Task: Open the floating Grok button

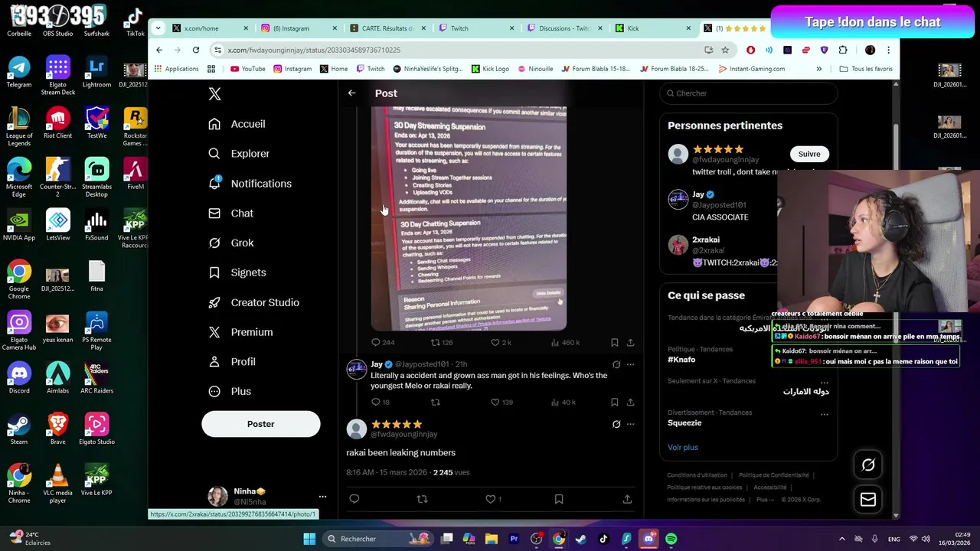Action: click(868, 465)
